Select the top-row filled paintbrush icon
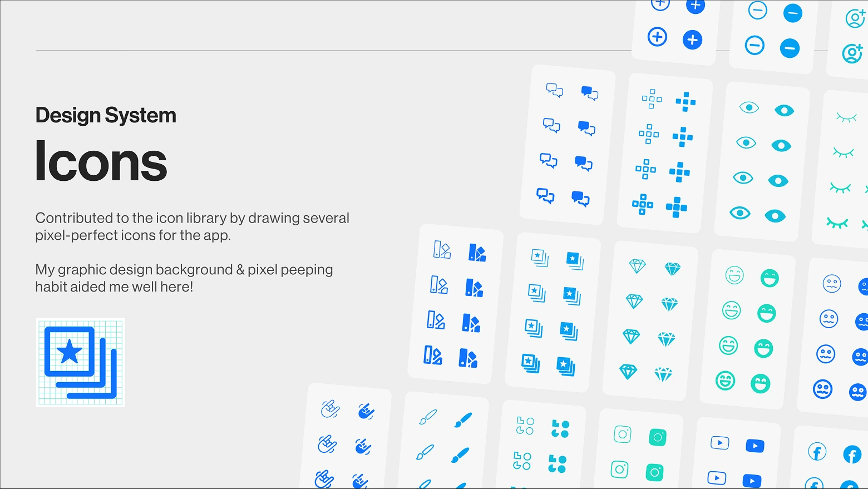 (x=463, y=420)
